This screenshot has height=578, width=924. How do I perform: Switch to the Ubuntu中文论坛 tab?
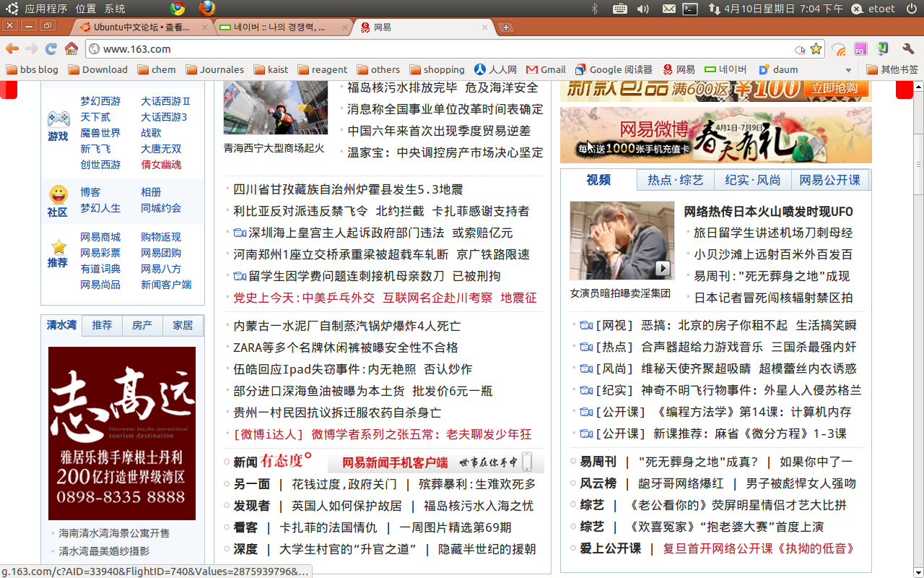tap(142, 27)
